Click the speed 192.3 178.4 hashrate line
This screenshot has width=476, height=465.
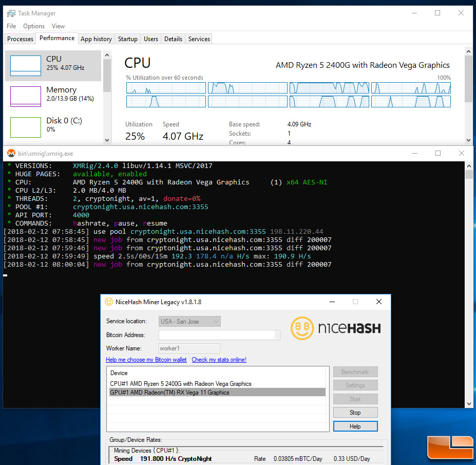coord(157,256)
